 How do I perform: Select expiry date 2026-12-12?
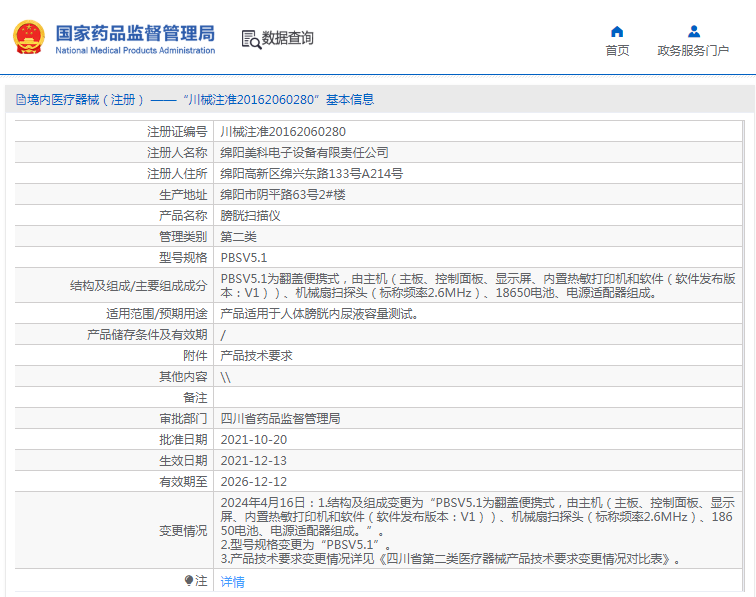(x=254, y=482)
